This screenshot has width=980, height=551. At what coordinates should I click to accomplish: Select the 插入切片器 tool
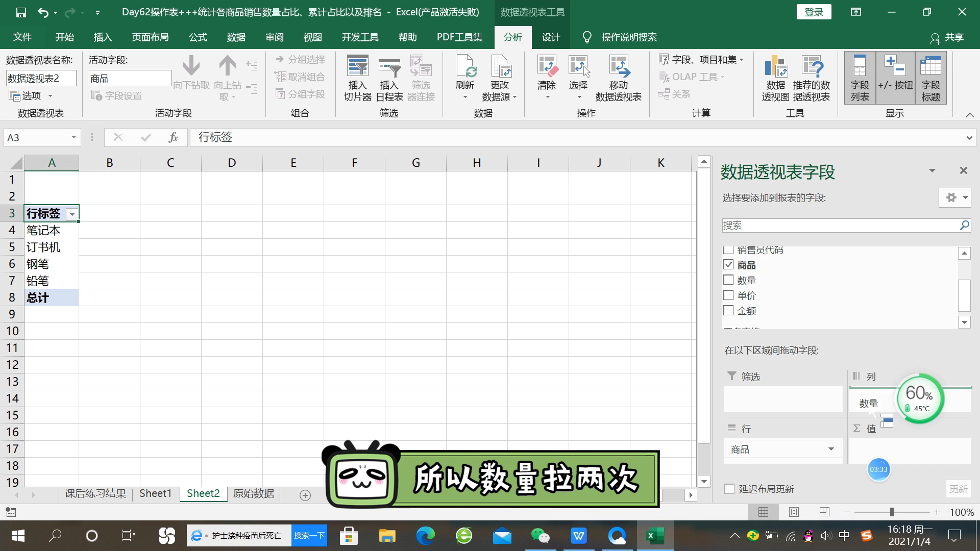point(357,77)
